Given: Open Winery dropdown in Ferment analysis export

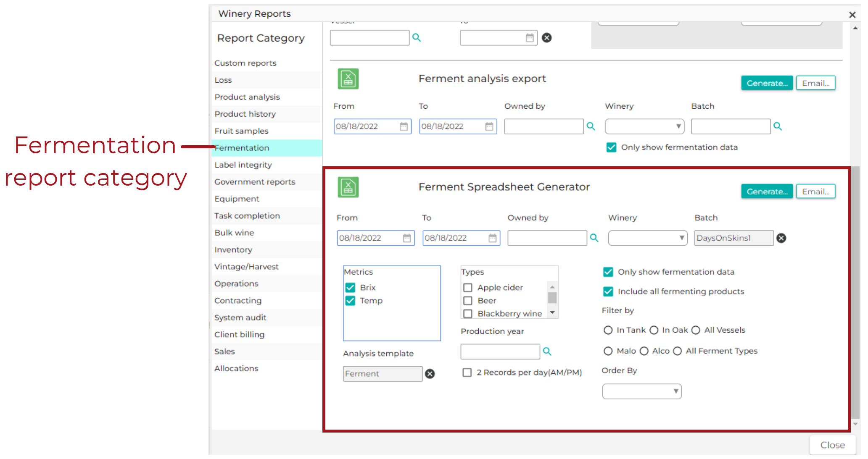Looking at the screenshot, I should pyautogui.click(x=644, y=126).
